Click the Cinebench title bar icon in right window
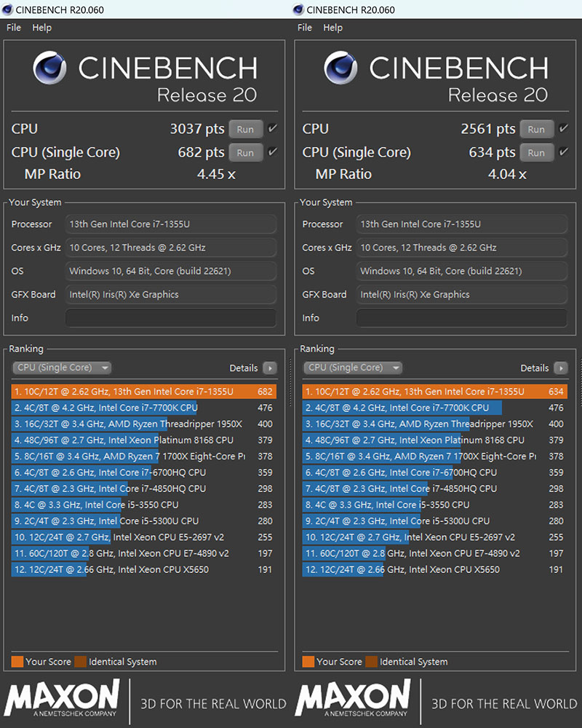 (298, 9)
